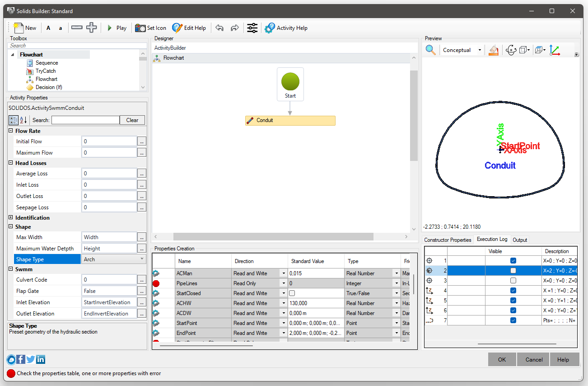Image resolution: width=588 pixels, height=386 pixels.
Task: Click the Flowchart breadcrumb in Designer
Action: 173,58
